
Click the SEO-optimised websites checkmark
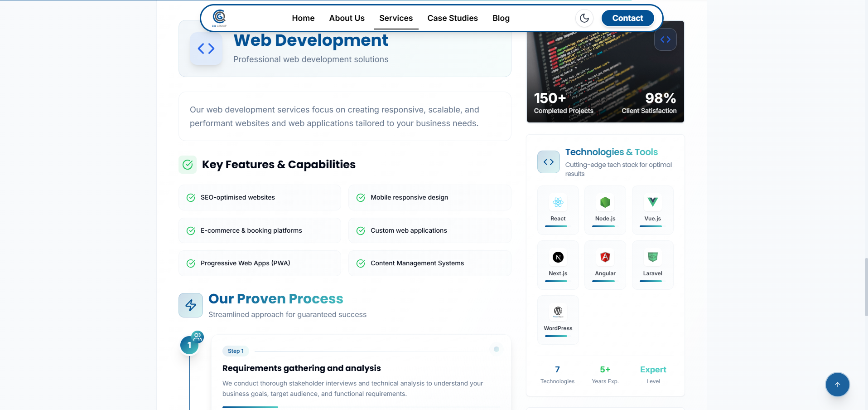pos(191,198)
